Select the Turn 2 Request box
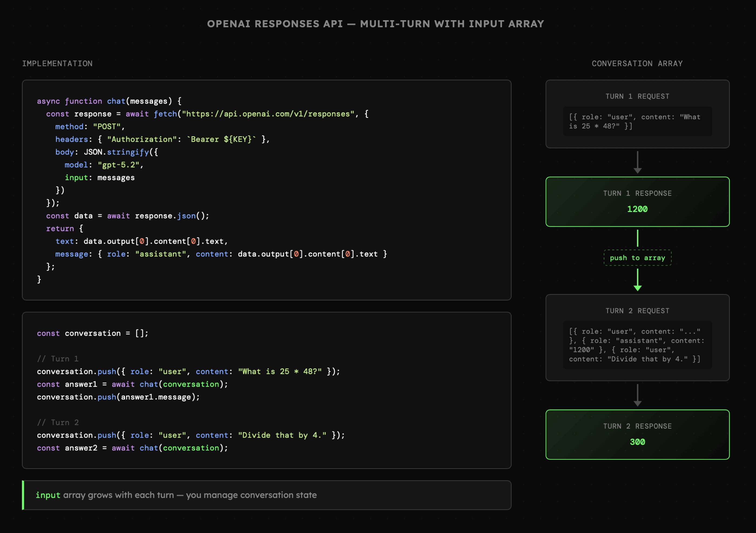The height and width of the screenshot is (533, 756). (x=637, y=337)
